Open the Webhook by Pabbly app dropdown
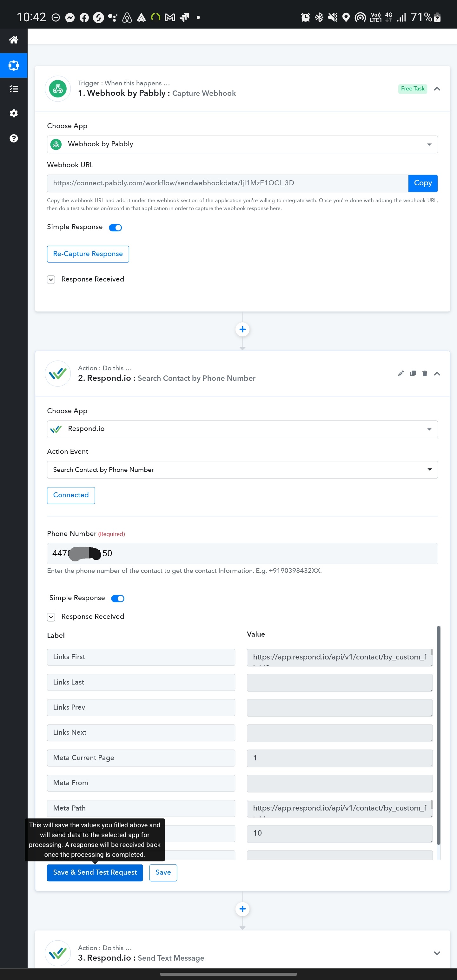Viewport: 457px width, 980px height. click(x=242, y=145)
